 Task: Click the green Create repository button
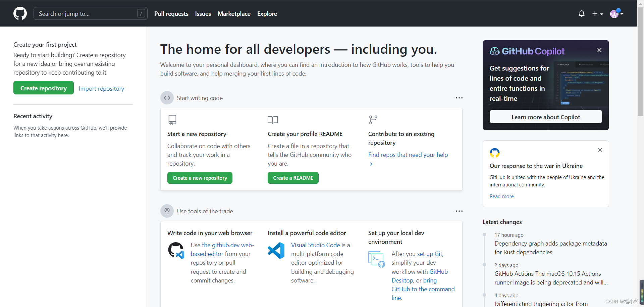click(44, 88)
